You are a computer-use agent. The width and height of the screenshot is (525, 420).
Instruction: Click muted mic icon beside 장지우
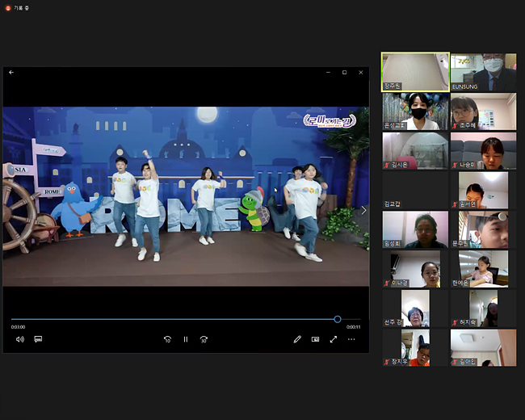pos(387,362)
